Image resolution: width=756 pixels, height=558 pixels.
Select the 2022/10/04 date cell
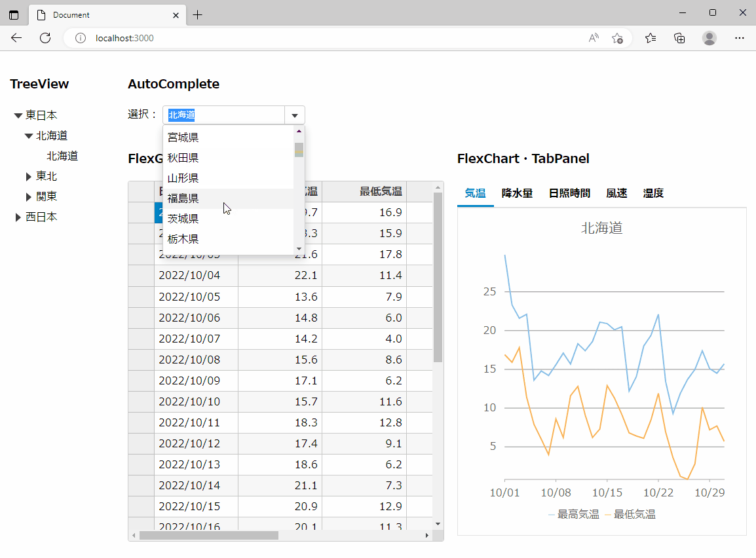point(197,276)
